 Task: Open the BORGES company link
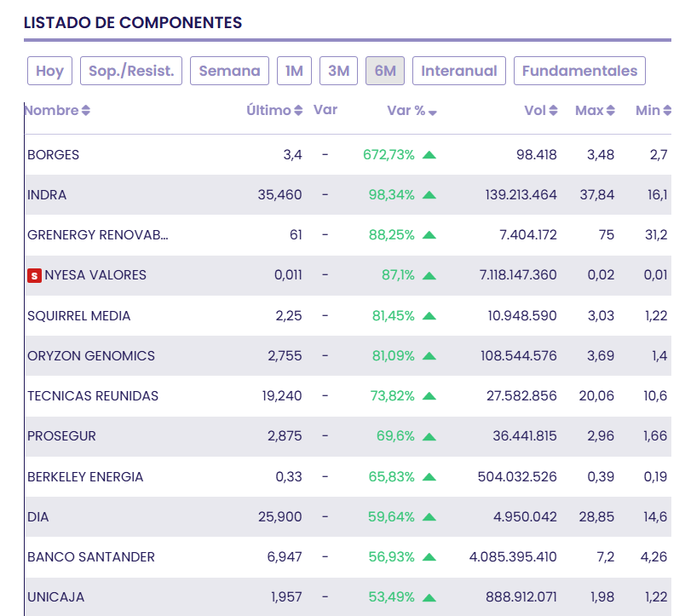pyautogui.click(x=54, y=155)
